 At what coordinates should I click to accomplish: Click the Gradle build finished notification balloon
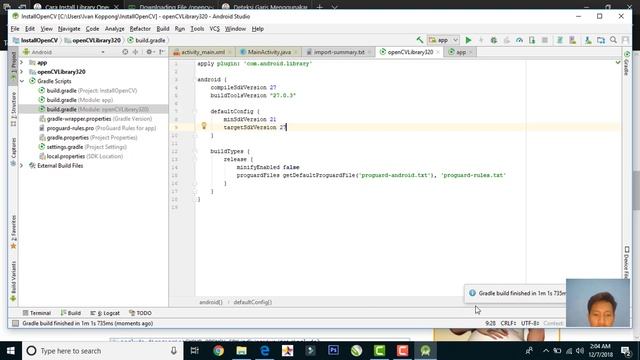click(516, 293)
